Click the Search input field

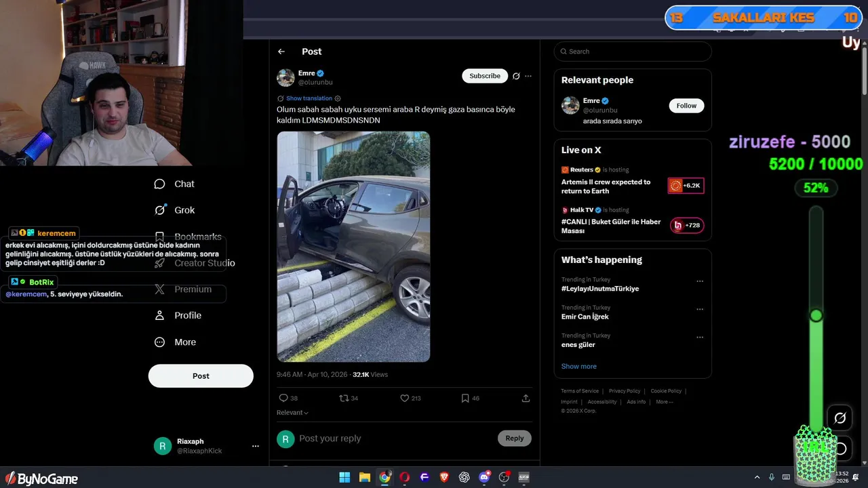tap(633, 52)
